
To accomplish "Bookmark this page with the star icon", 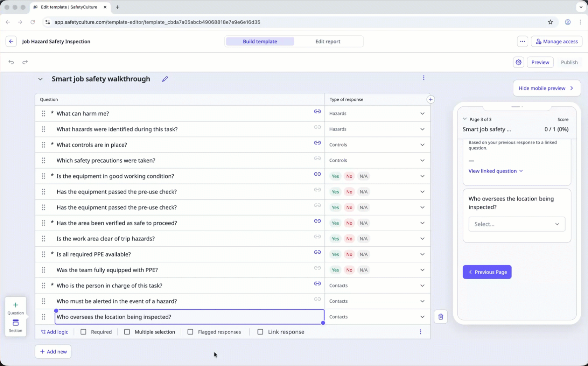I will click(x=550, y=22).
